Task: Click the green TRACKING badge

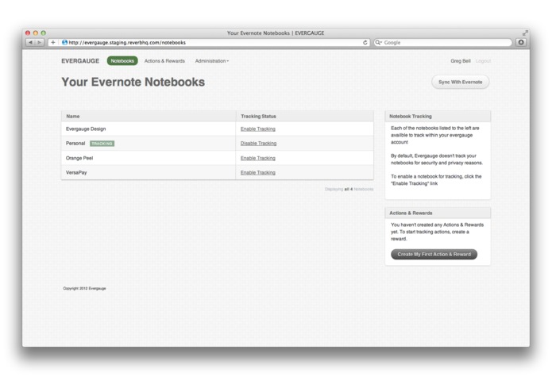Action: click(x=102, y=144)
